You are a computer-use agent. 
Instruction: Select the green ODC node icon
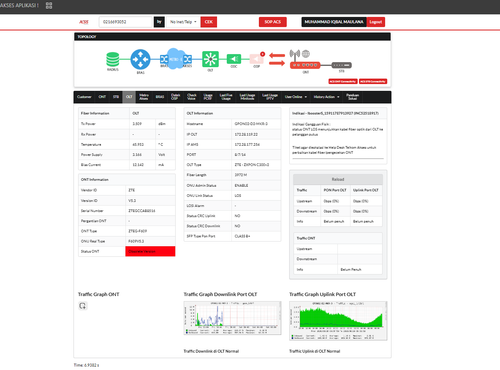pos(234,59)
